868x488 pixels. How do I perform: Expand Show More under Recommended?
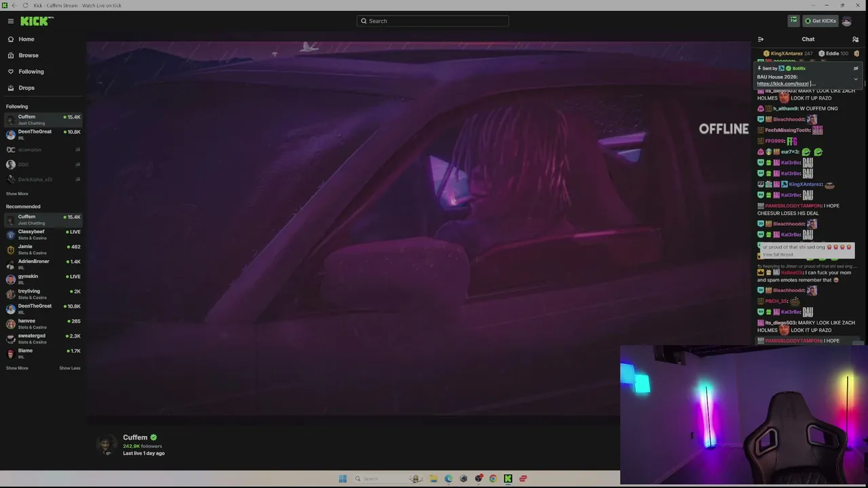click(17, 368)
